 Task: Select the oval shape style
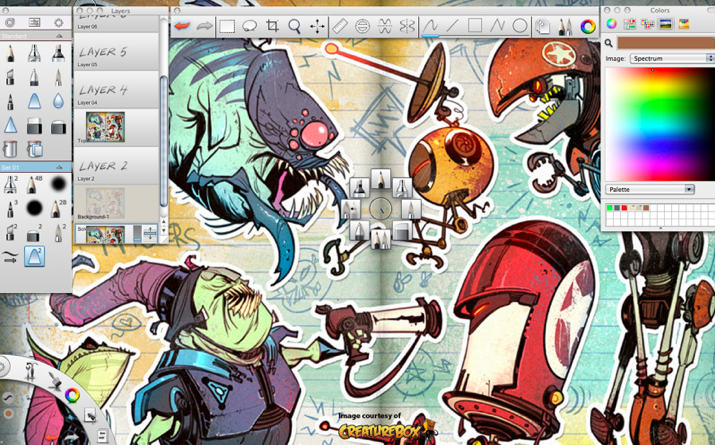point(519,26)
